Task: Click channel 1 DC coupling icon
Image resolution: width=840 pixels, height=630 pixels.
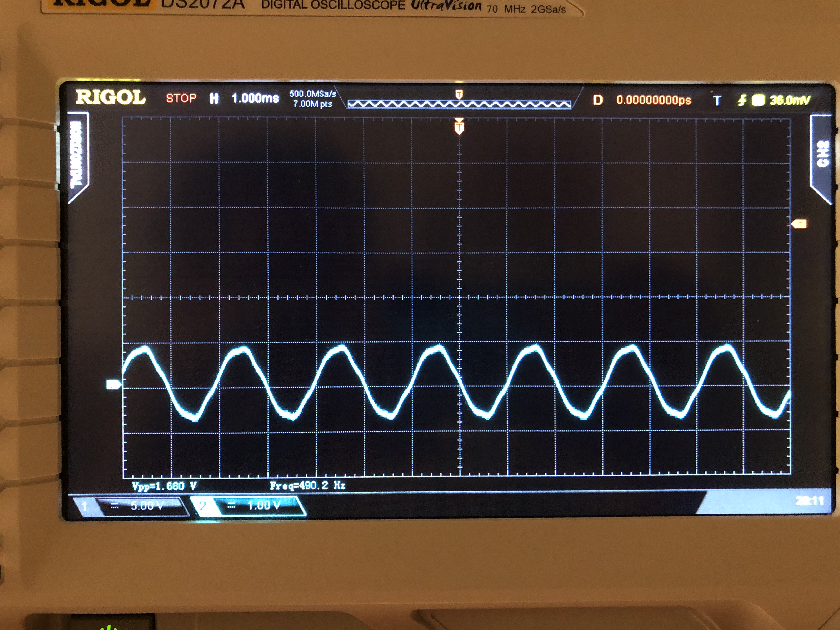Action: (x=115, y=506)
